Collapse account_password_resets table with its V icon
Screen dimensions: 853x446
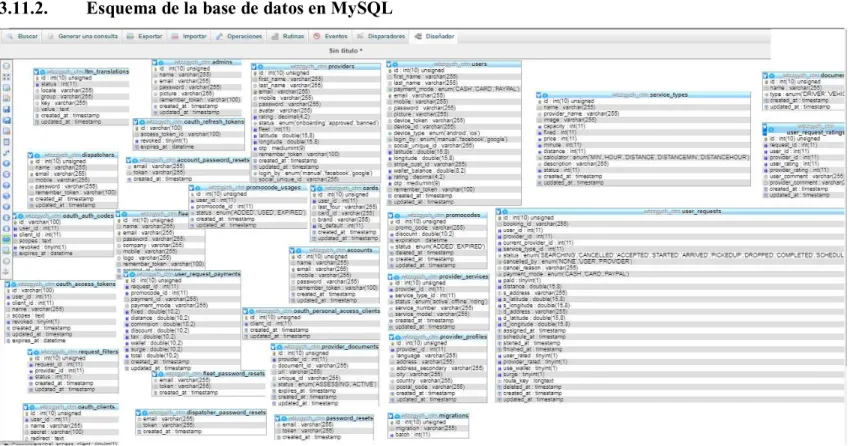[x=129, y=160]
